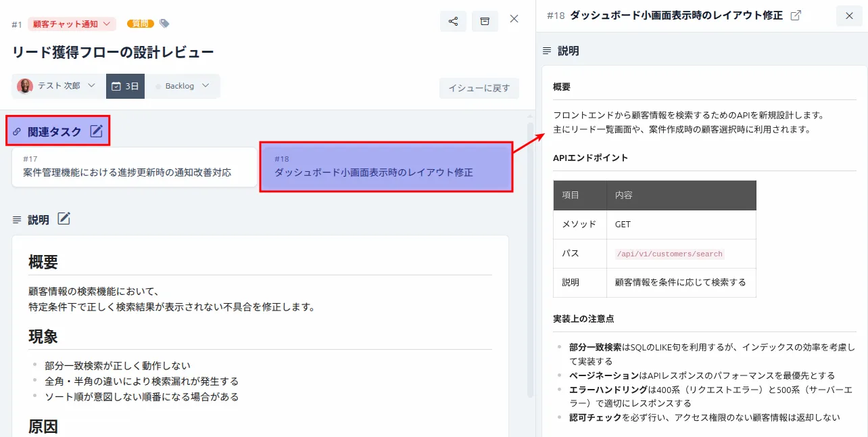Close the リード獲得フロー issue card
Image resolution: width=868 pixels, height=437 pixels.
[x=514, y=19]
